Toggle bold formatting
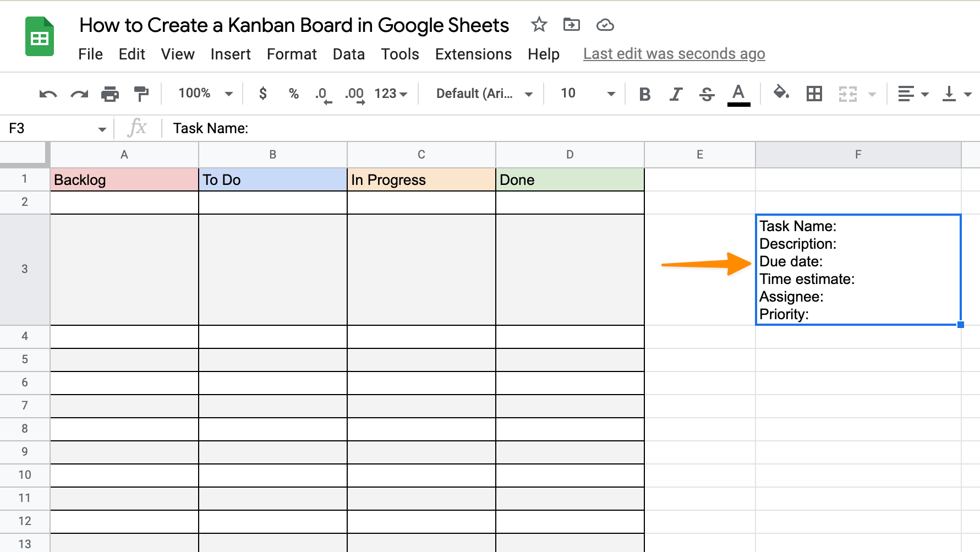Image resolution: width=980 pixels, height=552 pixels. click(644, 94)
